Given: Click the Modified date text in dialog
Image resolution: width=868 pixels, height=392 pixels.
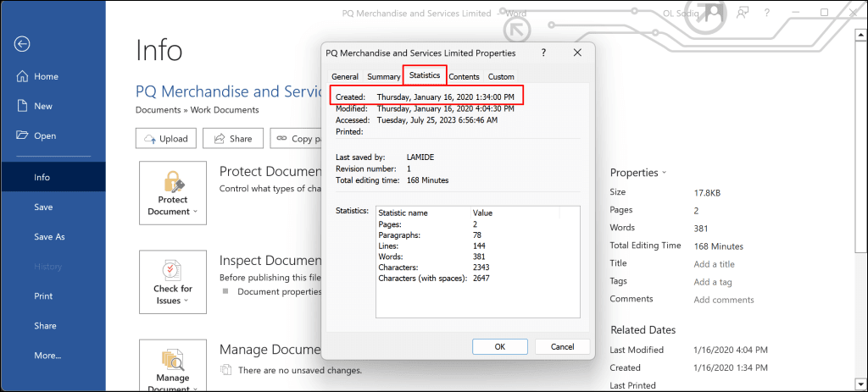Looking at the screenshot, I should tap(446, 108).
